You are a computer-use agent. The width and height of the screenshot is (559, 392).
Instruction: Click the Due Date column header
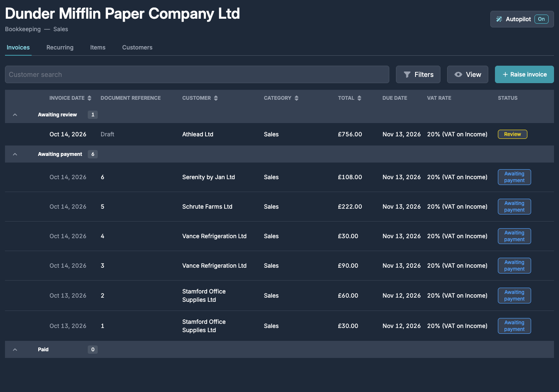coord(395,98)
